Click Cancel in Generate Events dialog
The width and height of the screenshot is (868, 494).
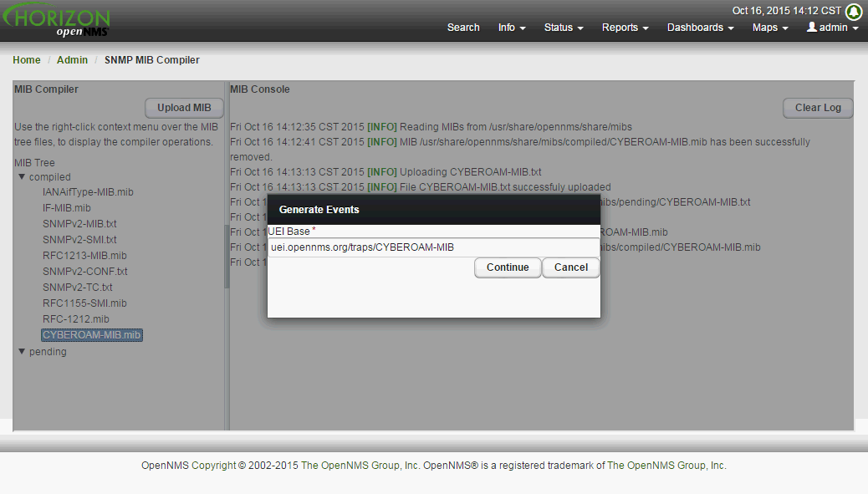click(x=571, y=267)
